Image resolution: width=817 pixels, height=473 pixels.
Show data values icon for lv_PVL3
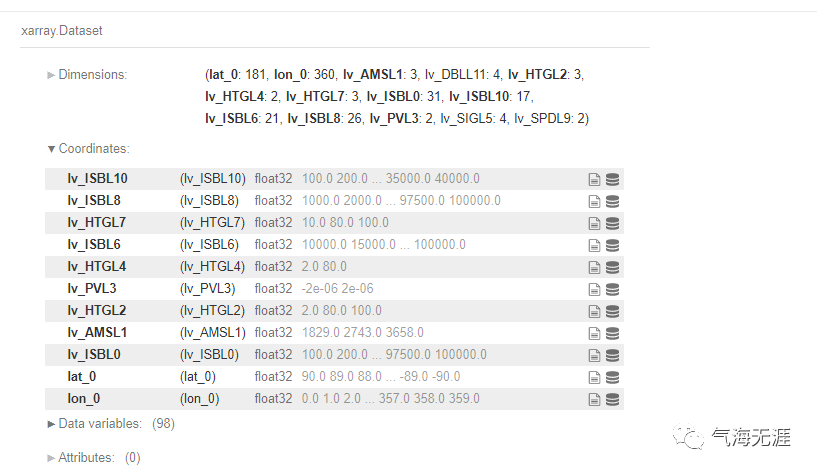612,289
